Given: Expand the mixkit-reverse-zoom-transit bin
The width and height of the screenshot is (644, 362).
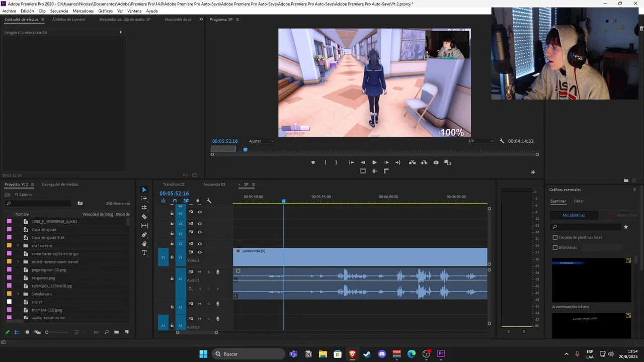Looking at the screenshot, I should click(18, 261).
